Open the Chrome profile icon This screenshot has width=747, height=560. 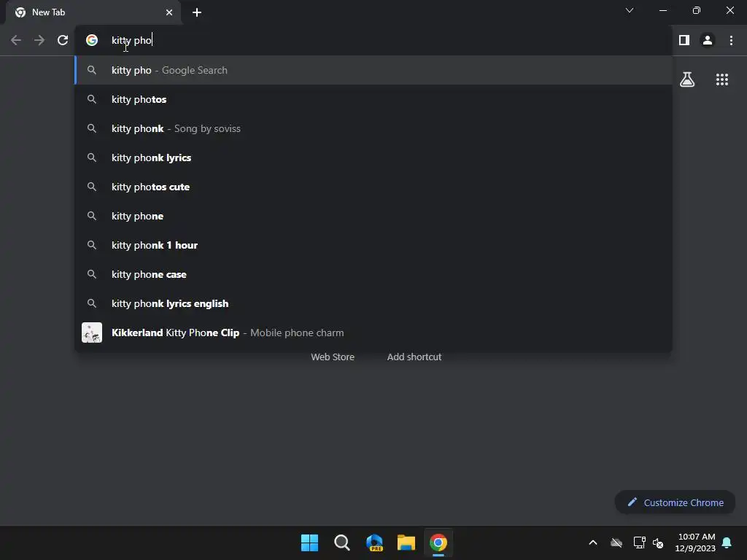[x=708, y=41]
